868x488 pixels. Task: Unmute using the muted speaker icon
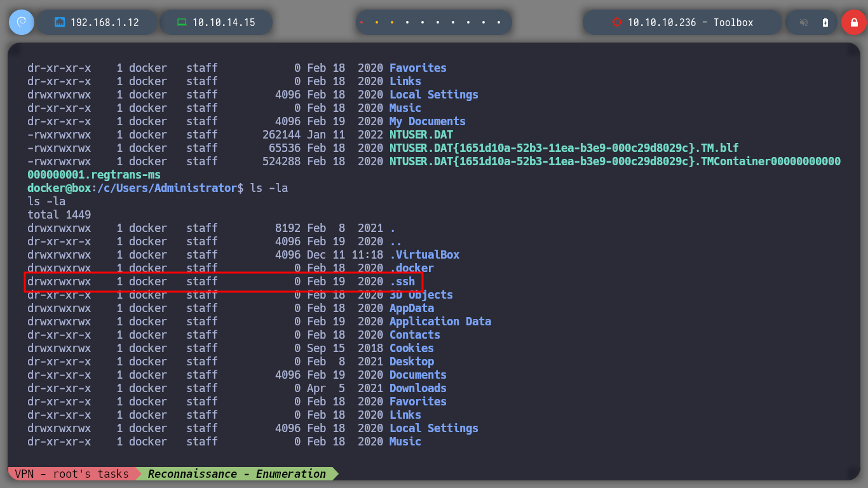(804, 22)
